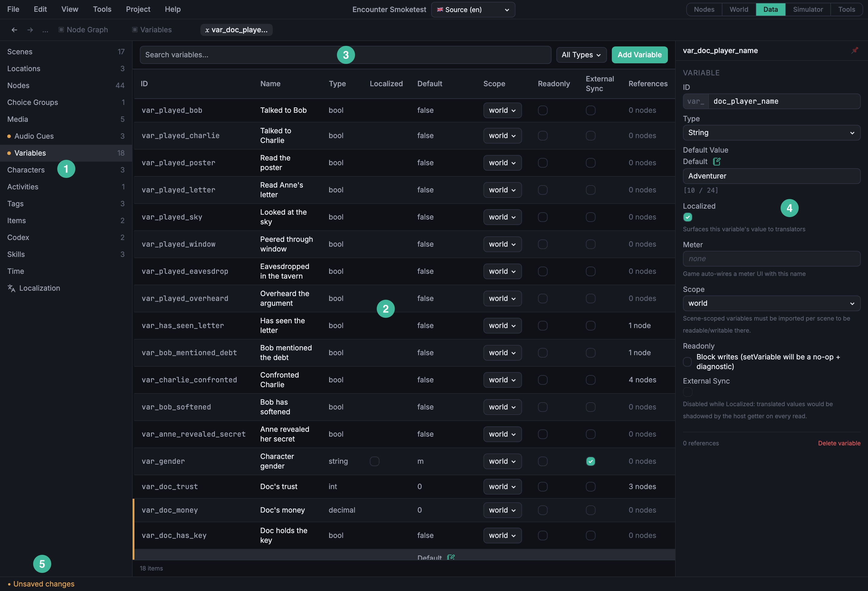Open the Node Graph tab
This screenshot has height=591, width=868.
[x=83, y=30]
